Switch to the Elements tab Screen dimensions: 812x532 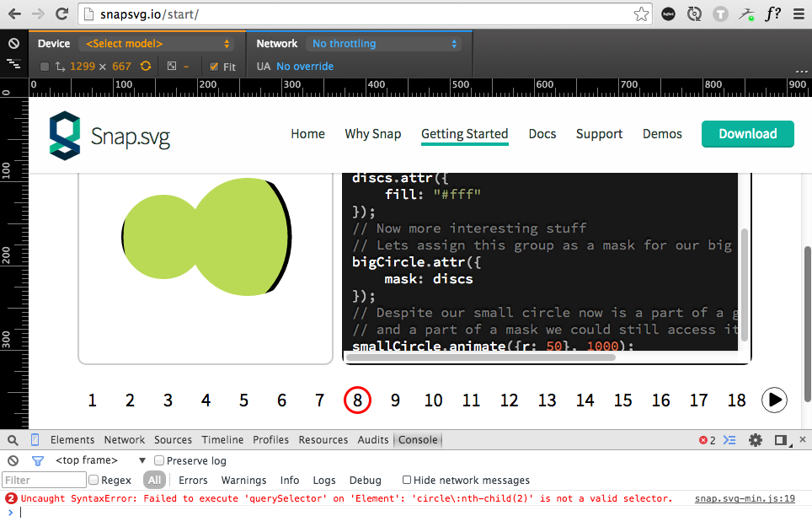point(72,440)
